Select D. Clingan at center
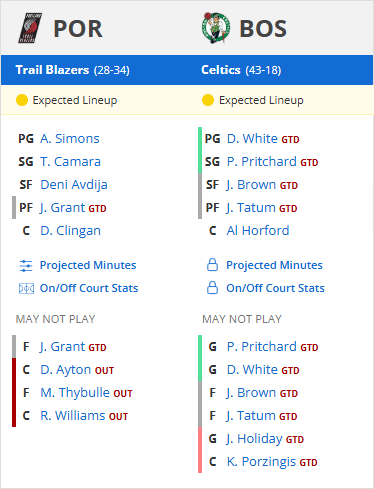 click(x=70, y=231)
